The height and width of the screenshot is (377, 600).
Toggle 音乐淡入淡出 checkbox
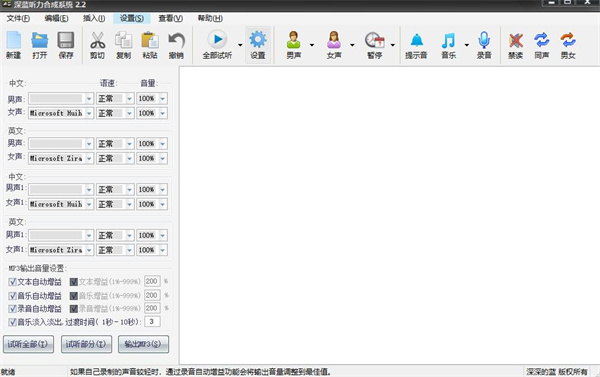(12, 322)
